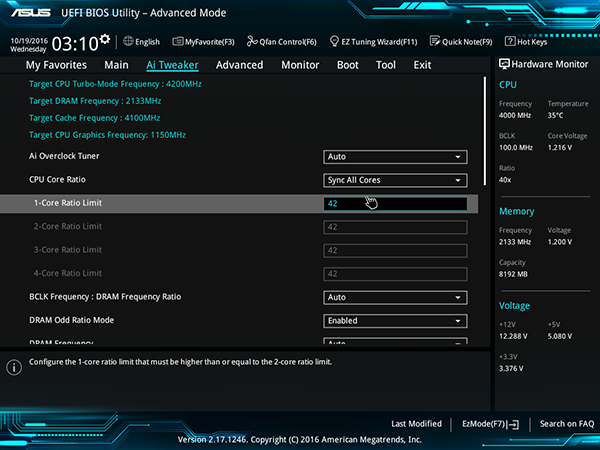Click the Last Modified button
Viewport: 600px width, 450px height.
tap(416, 424)
